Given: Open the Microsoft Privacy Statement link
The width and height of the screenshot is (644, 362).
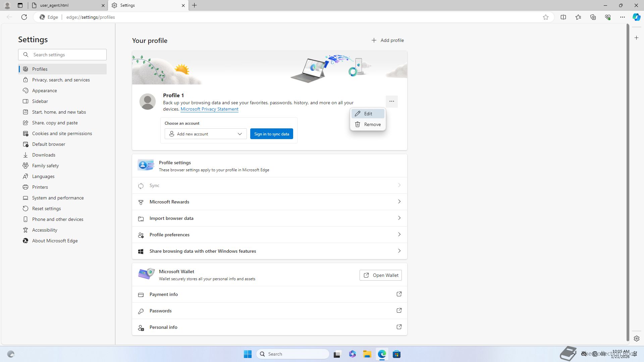Looking at the screenshot, I should 209,109.
